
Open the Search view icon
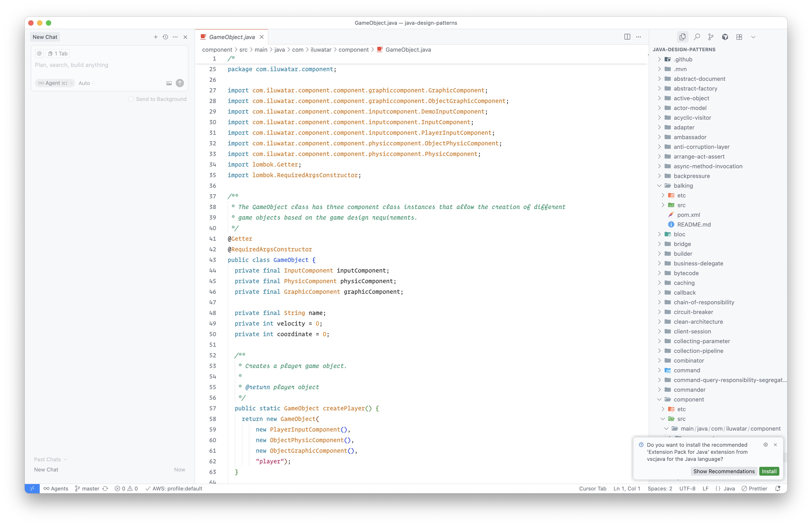697,37
